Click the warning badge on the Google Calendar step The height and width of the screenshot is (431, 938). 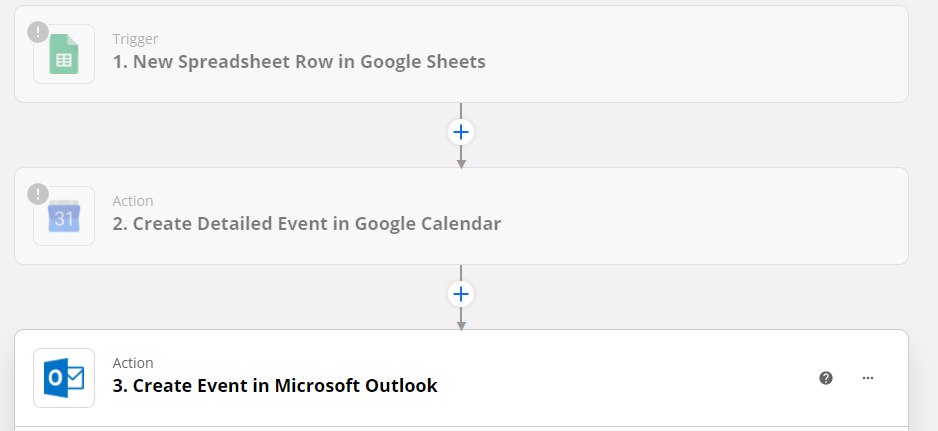coord(38,193)
